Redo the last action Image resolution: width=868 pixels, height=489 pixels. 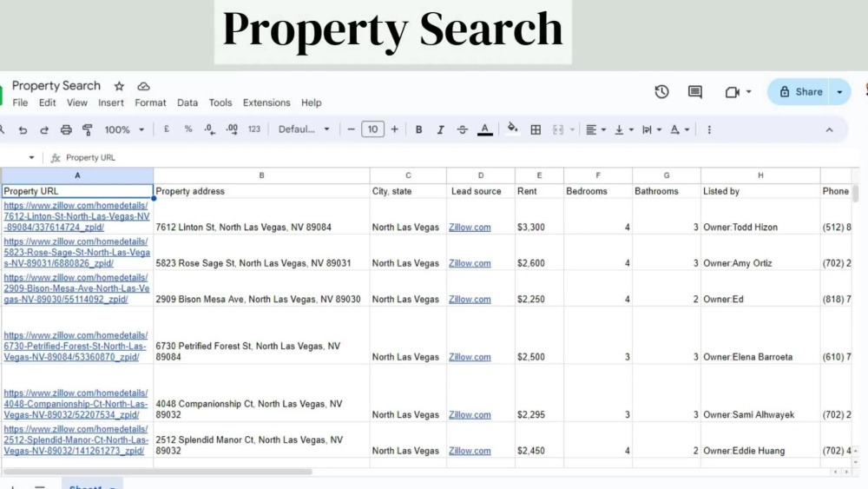[x=44, y=129]
